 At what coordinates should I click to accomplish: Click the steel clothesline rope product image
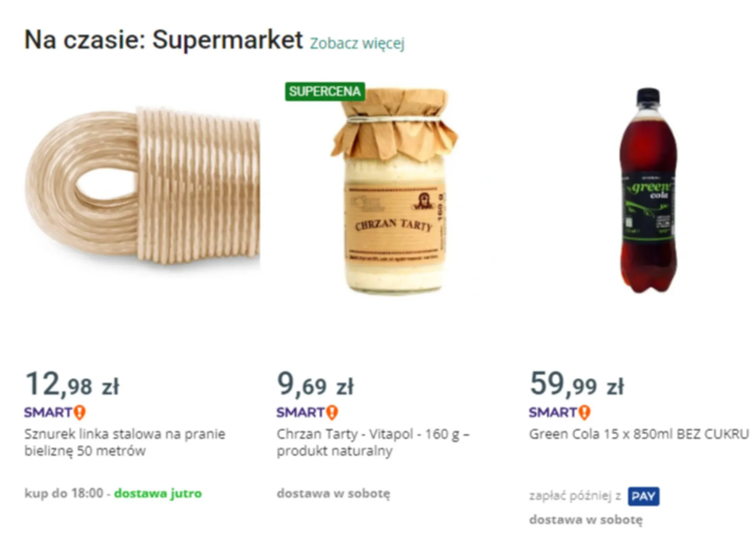[142, 187]
